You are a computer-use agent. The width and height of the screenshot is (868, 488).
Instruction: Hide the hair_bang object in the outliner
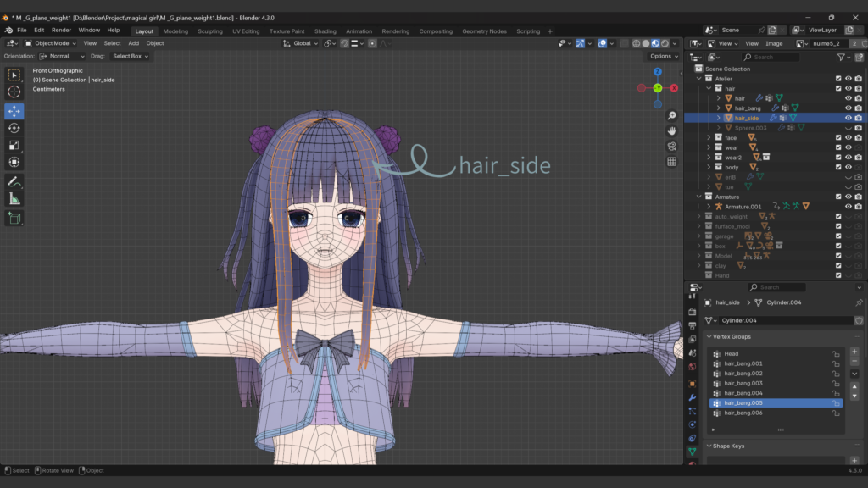click(849, 108)
